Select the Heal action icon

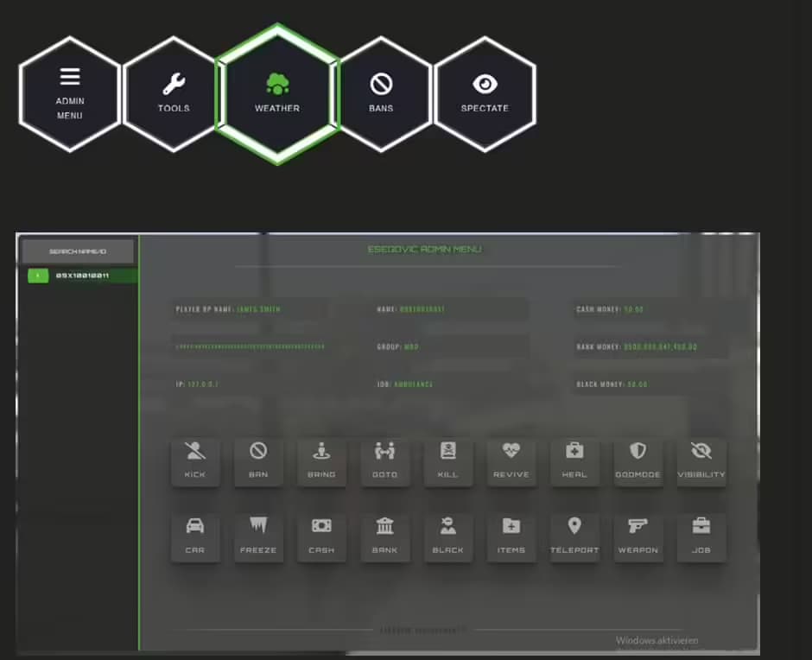tap(574, 460)
